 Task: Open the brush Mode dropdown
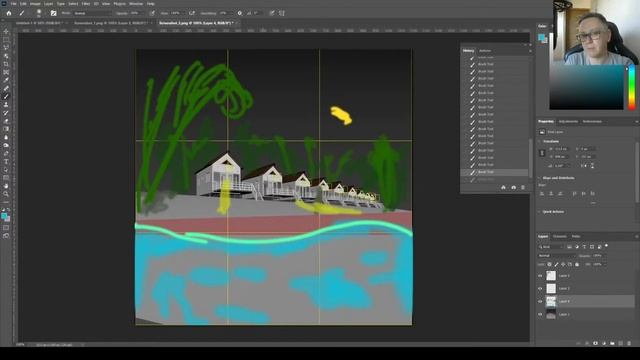[92, 13]
